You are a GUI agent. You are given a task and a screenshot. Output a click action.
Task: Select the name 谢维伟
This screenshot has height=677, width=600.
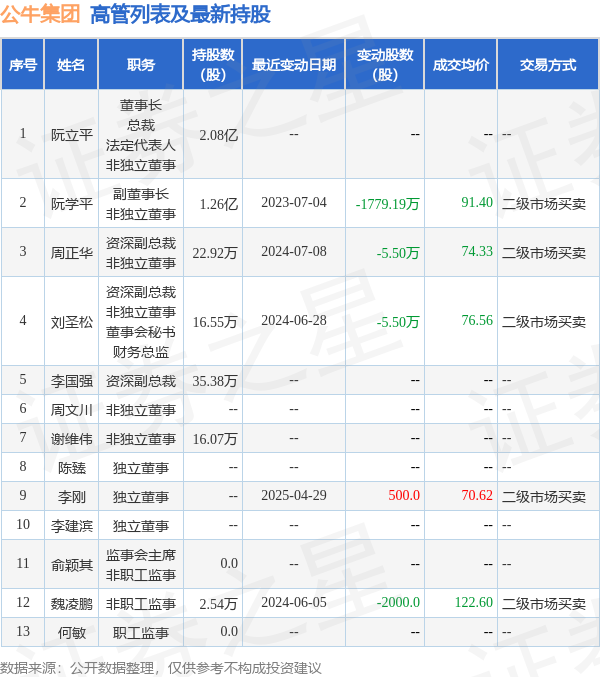[x=72, y=439]
